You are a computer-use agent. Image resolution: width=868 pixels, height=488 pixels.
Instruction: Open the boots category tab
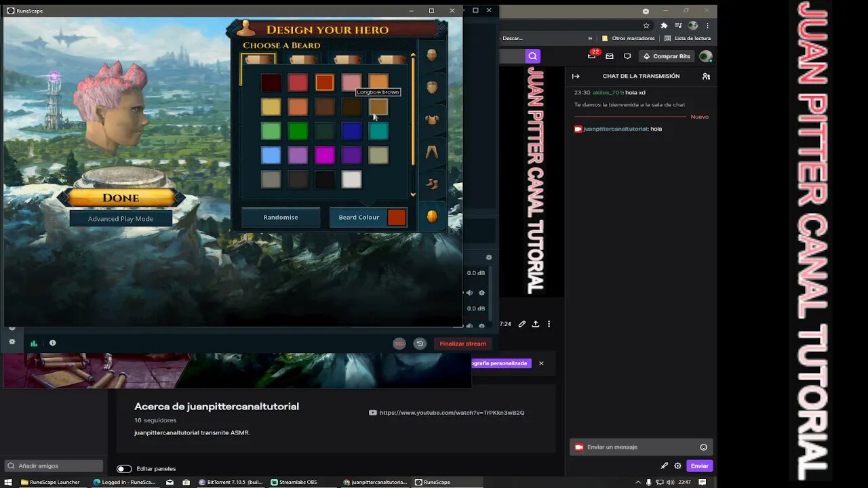432,184
